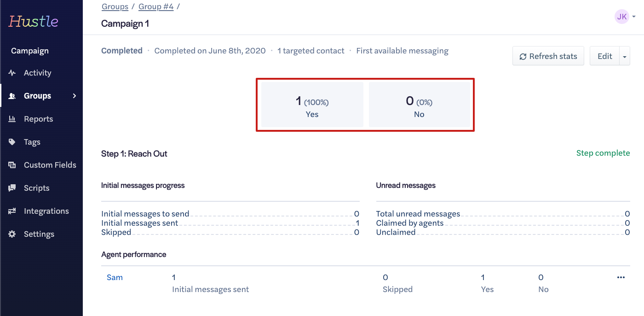The width and height of the screenshot is (644, 316).
Task: Click the Activity pulse icon in sidebar
Action: point(12,73)
